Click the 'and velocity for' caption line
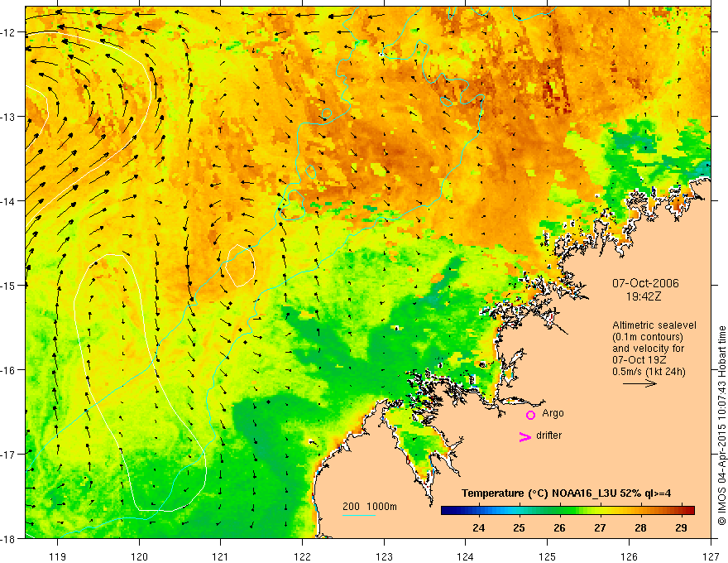Viewport: 728px width, 563px height. [648, 349]
